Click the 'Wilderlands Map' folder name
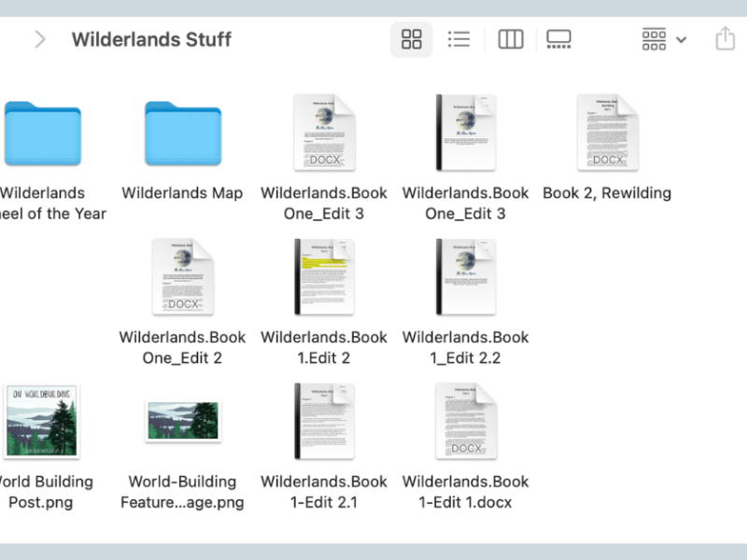747x560 pixels. [182, 193]
